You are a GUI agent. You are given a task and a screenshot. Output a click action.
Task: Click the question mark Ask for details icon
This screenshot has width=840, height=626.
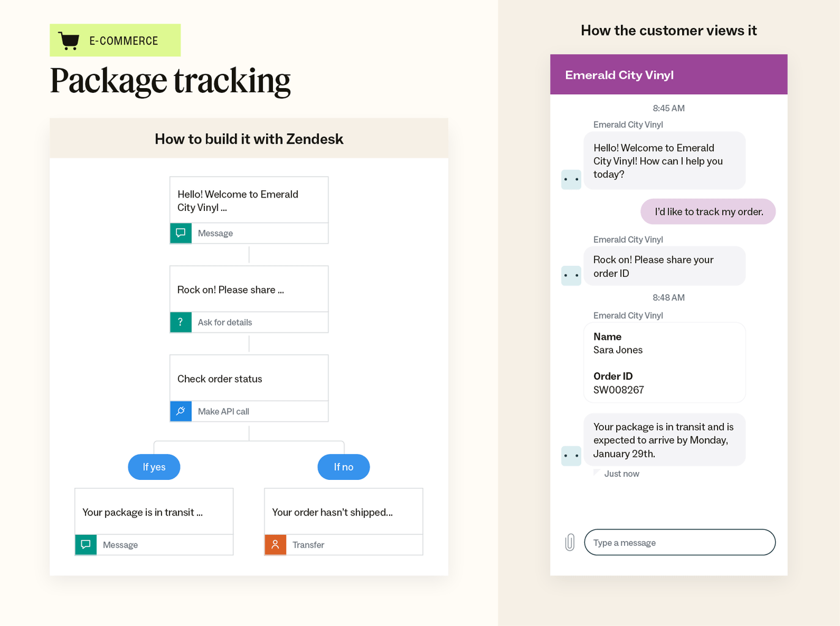point(180,322)
